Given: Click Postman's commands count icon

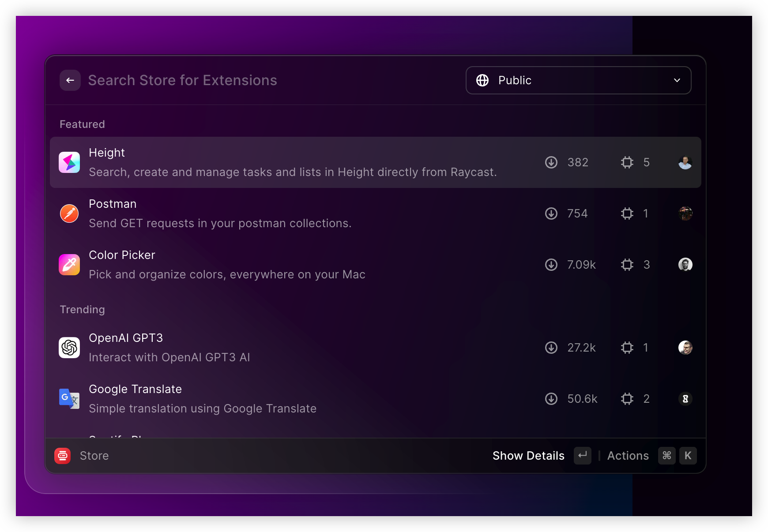Looking at the screenshot, I should [627, 214].
